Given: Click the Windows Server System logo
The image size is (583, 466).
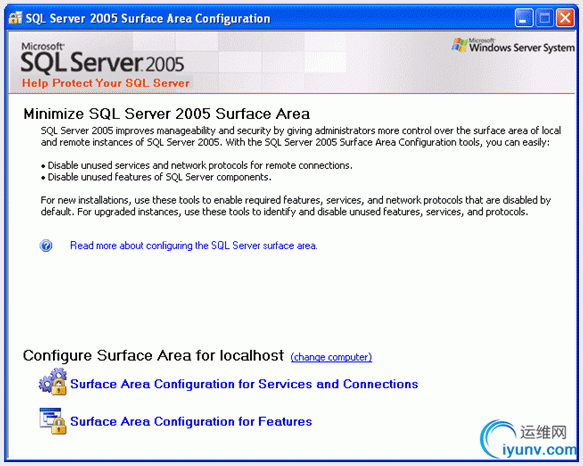Looking at the screenshot, I should point(513,45).
